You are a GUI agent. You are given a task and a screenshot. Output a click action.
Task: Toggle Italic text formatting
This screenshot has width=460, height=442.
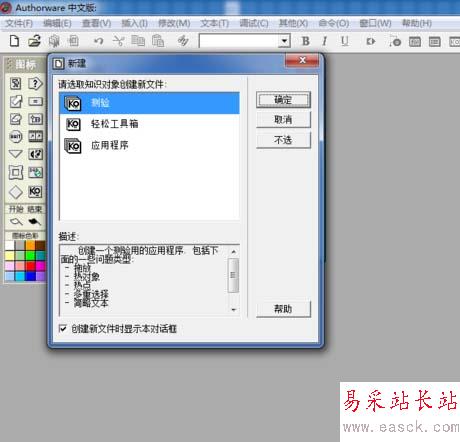[x=324, y=41]
